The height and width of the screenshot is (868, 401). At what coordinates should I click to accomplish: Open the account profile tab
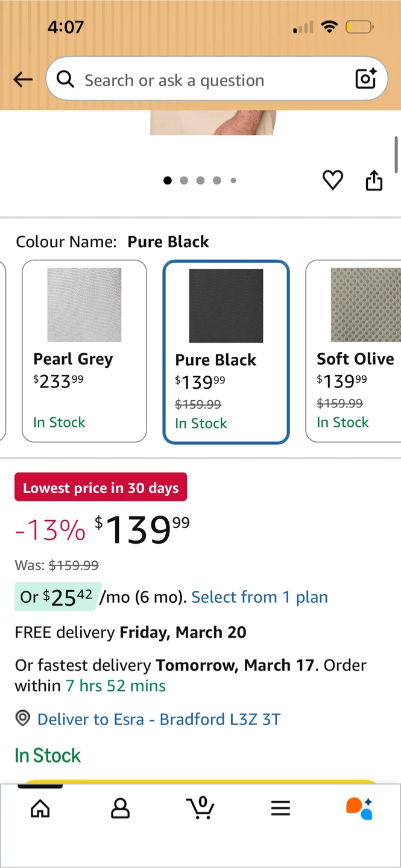point(121,808)
